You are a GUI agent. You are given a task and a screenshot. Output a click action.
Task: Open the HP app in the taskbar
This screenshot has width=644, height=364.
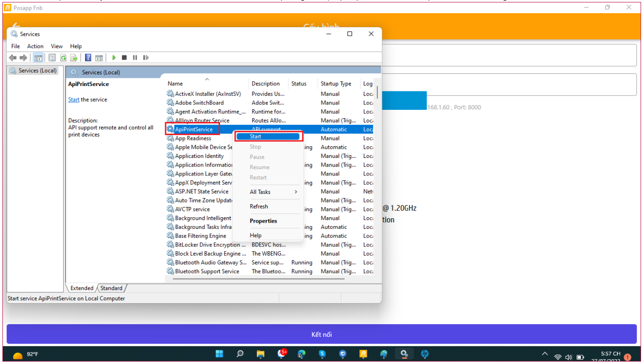(425, 354)
